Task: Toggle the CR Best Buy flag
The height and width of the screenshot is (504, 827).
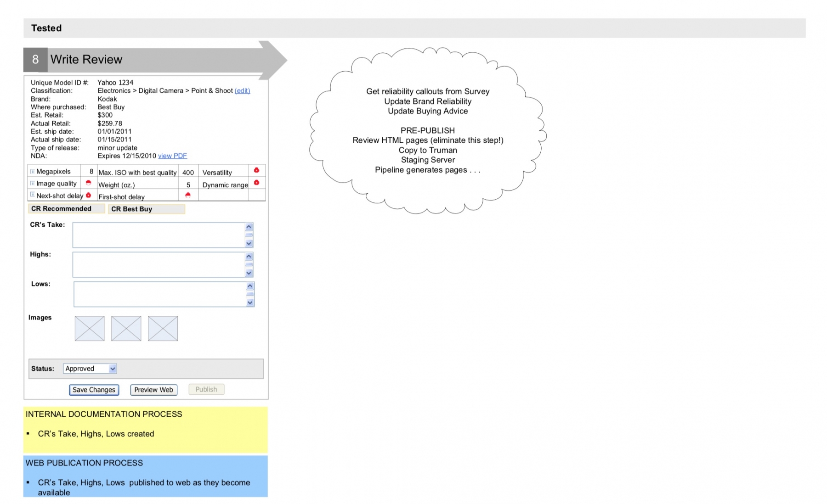Action: click(x=147, y=209)
